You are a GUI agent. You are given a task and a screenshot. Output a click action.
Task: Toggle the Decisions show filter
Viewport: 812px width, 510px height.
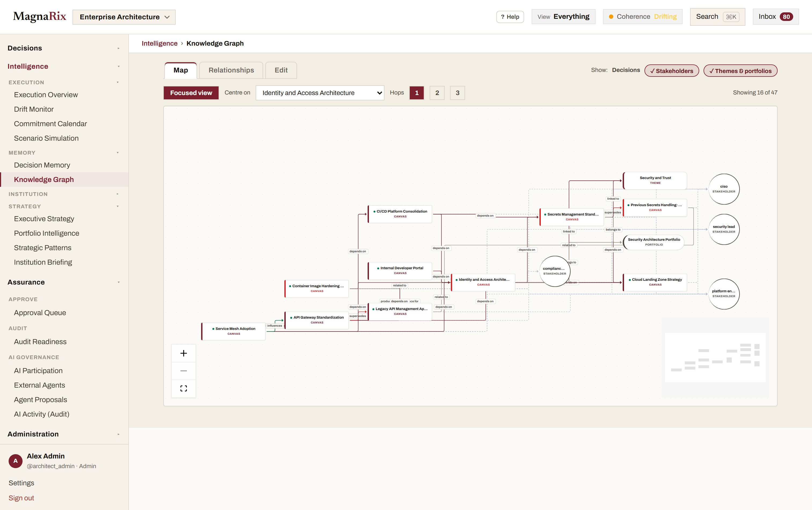[x=626, y=70]
